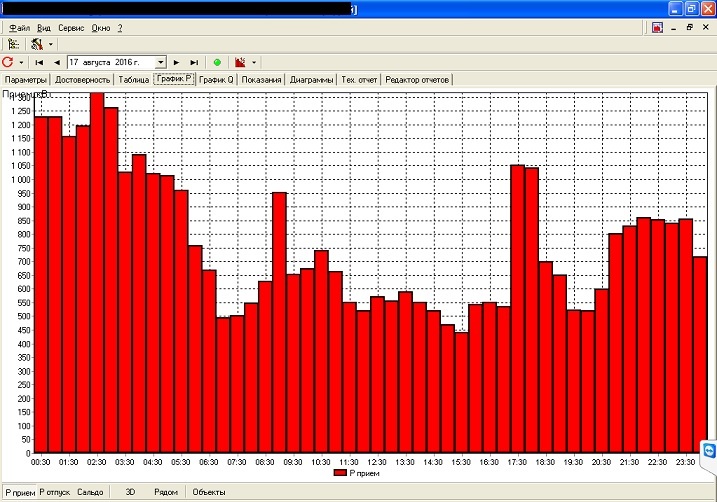Switch to Диаграммы tab

311,80
